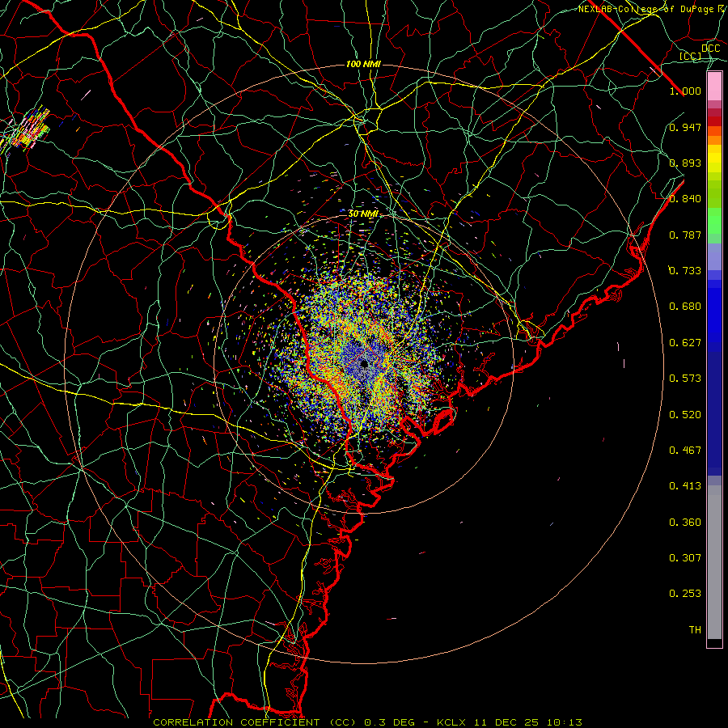
Task: Click the pink segment of the color bar
Action: click(x=714, y=87)
